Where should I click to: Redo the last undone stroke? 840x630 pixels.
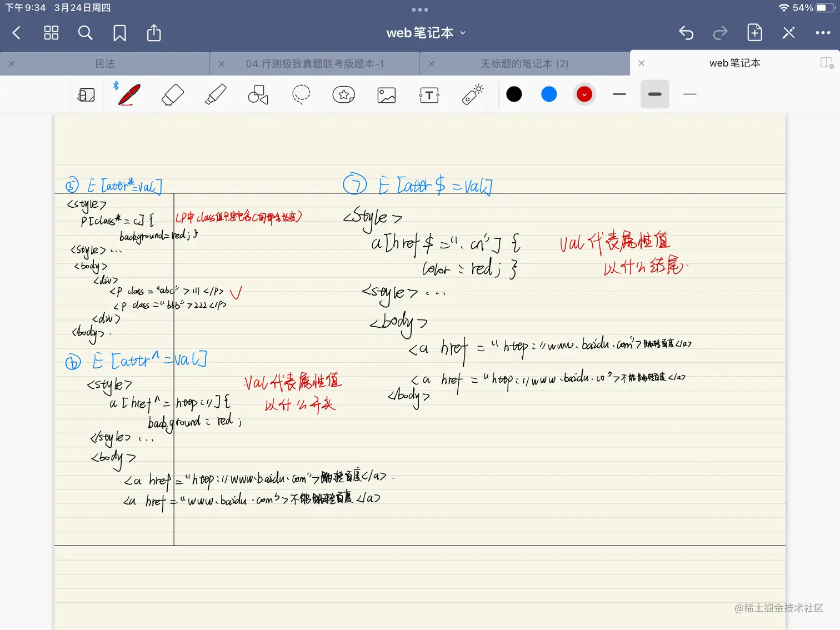coord(720,33)
